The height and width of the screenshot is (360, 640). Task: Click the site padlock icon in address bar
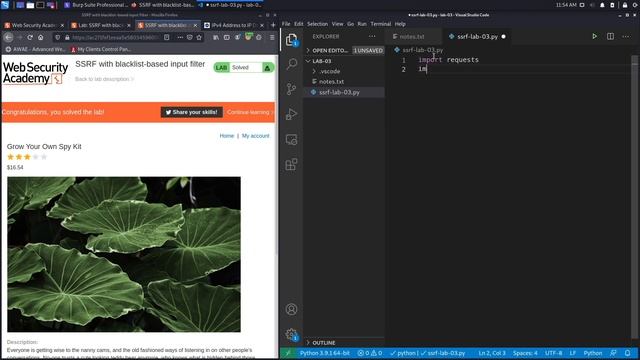click(67, 37)
